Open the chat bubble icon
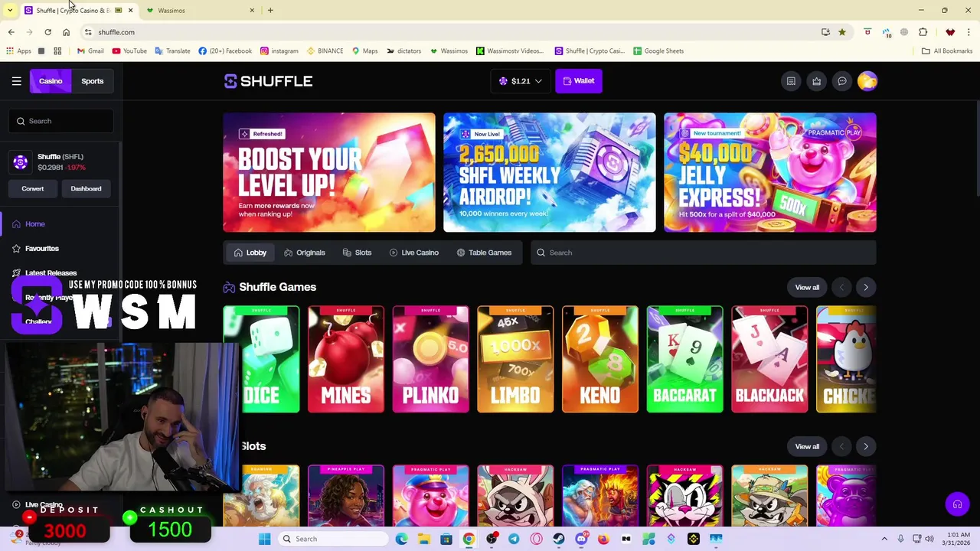 [x=841, y=81]
